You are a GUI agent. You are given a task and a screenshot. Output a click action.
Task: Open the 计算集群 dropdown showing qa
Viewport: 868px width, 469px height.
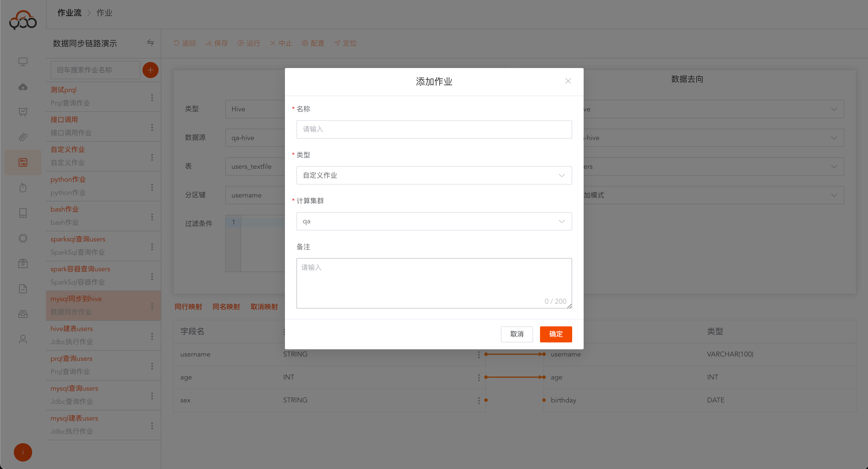(x=434, y=221)
